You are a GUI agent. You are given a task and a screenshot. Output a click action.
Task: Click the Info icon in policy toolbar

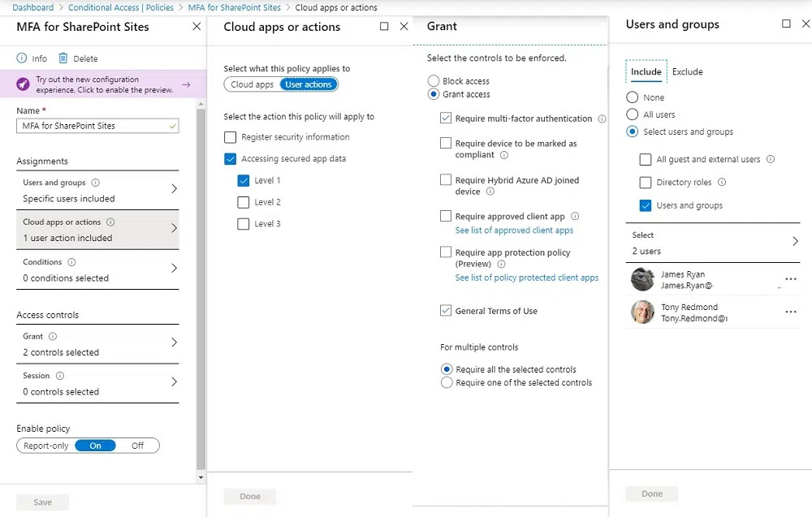tap(22, 58)
